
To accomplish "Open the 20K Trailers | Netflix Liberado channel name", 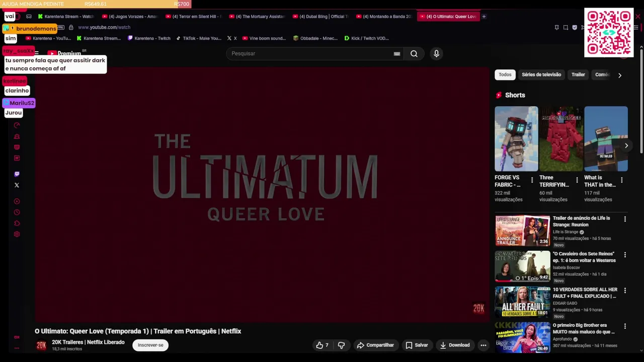I will [88, 342].
